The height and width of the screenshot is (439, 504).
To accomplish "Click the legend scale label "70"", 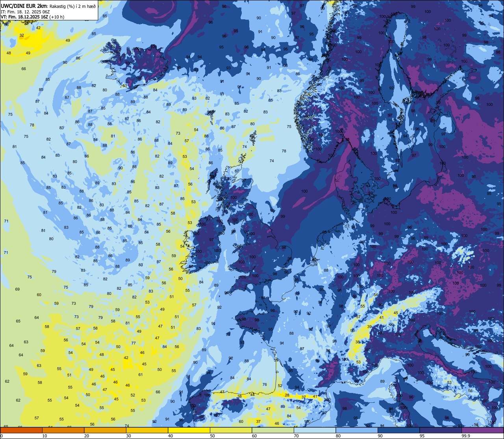I will 296,436.
